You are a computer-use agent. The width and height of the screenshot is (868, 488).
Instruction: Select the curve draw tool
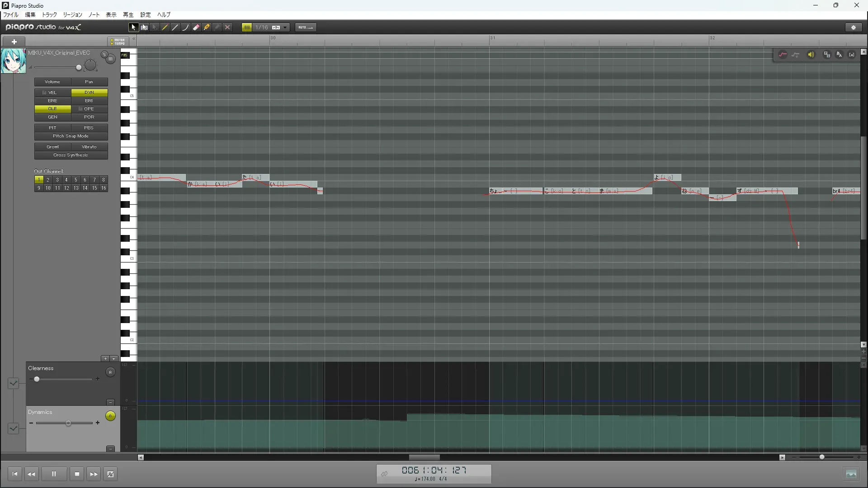(x=186, y=28)
